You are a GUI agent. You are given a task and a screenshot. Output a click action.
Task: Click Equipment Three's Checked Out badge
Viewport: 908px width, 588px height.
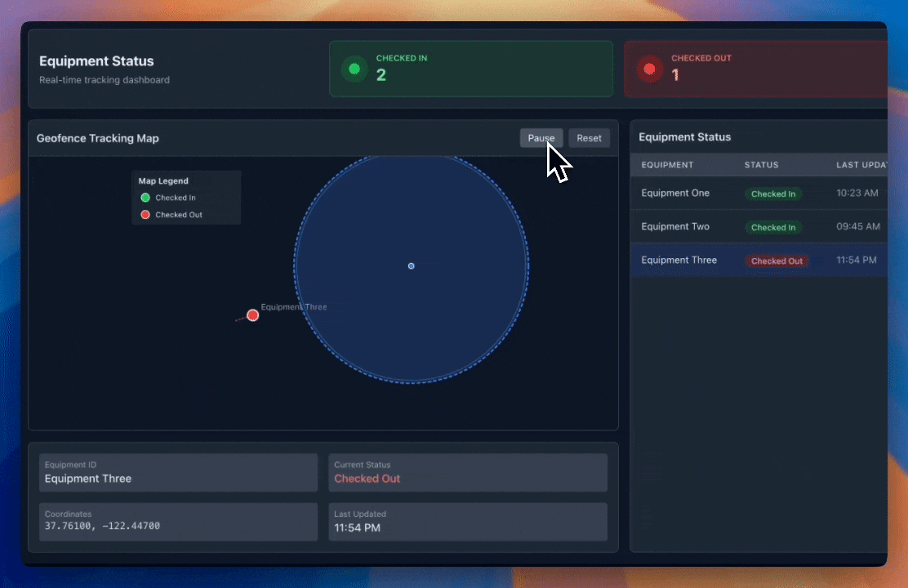[777, 261]
